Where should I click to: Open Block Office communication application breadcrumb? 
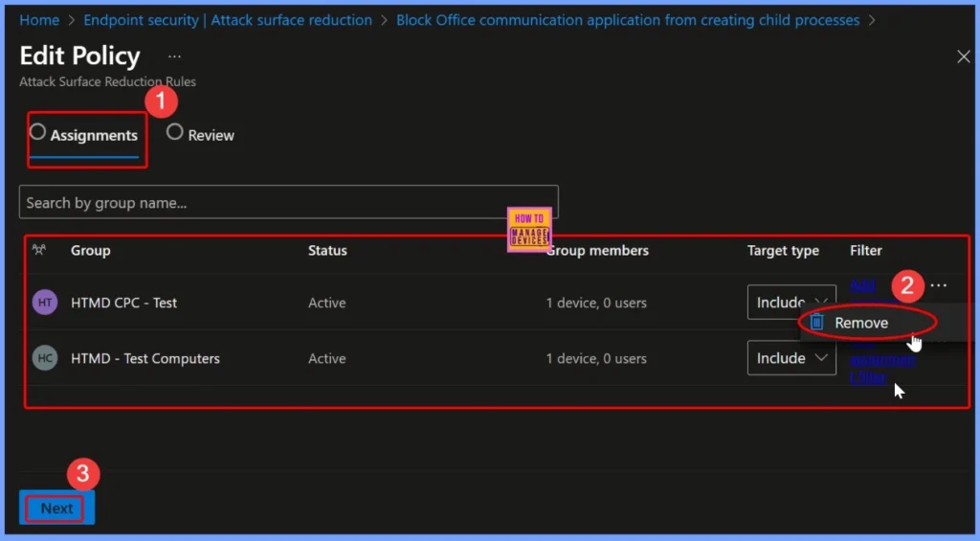click(x=628, y=20)
